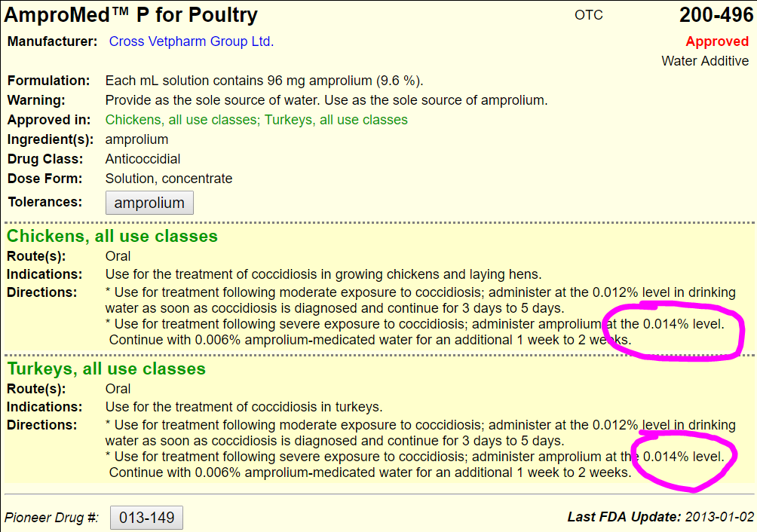Select application number 200-496

714,15
